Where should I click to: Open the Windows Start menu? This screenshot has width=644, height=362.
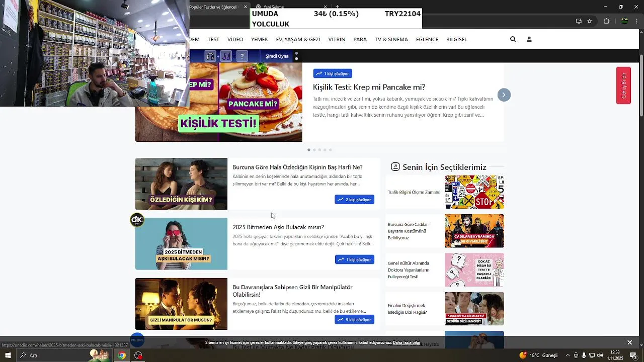pyautogui.click(x=8, y=355)
